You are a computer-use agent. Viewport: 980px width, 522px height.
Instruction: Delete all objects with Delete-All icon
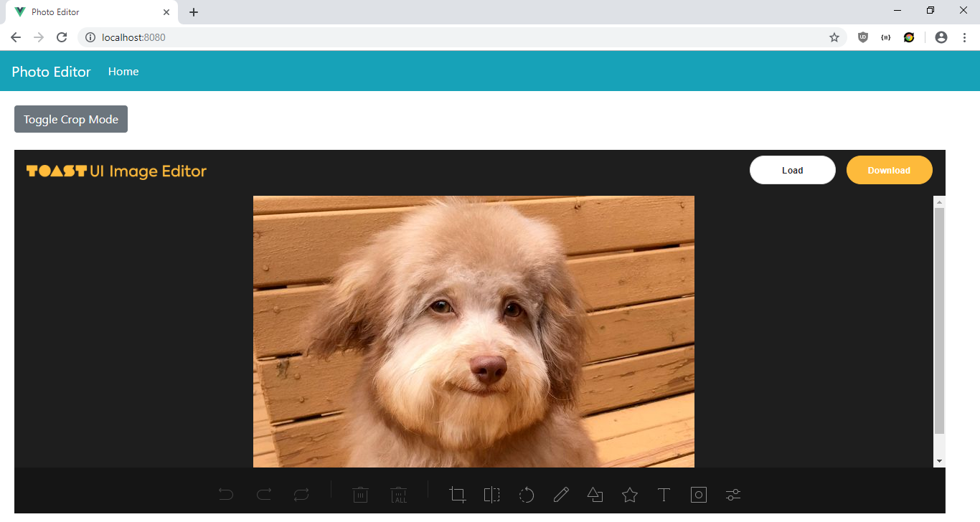(x=398, y=495)
